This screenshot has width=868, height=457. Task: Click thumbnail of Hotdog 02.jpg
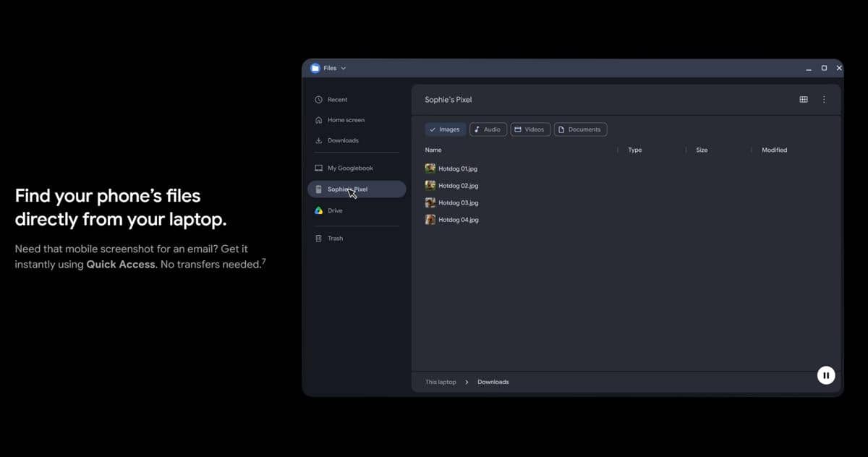click(430, 186)
